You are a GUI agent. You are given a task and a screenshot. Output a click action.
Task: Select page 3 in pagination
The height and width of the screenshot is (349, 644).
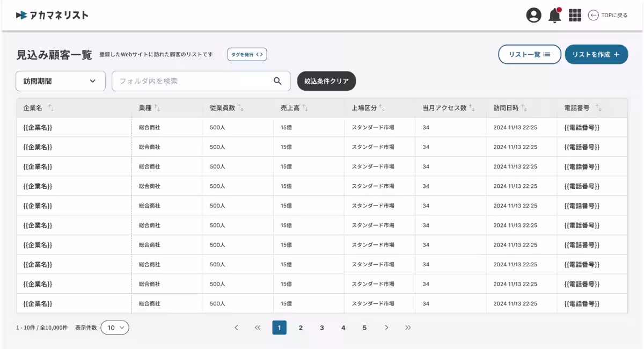coord(322,328)
